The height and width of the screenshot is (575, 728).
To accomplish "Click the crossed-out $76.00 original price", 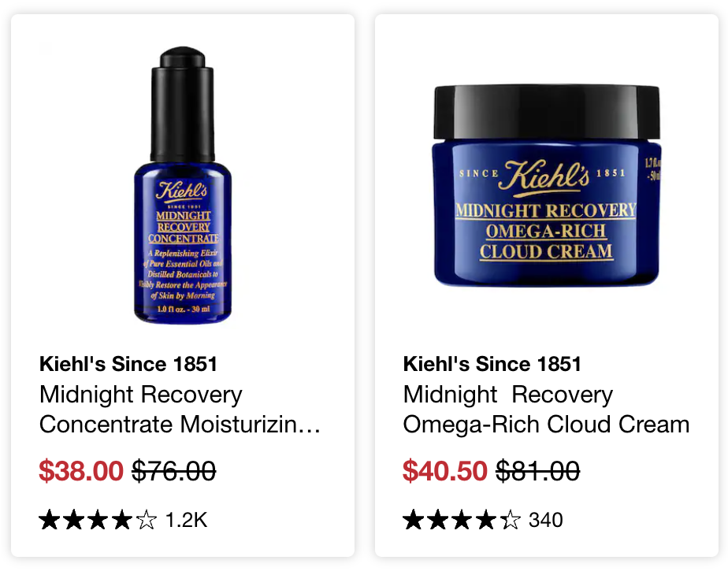I will pos(174,470).
